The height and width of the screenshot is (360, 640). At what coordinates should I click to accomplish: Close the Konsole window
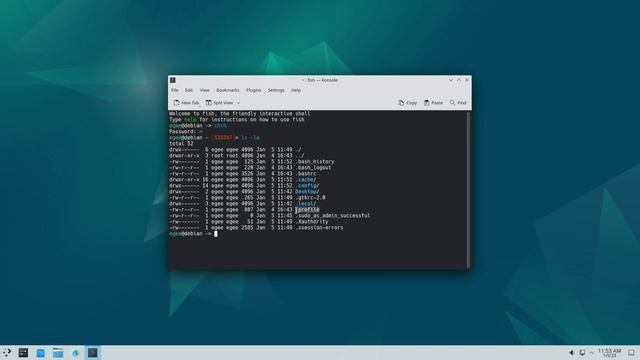[467, 80]
